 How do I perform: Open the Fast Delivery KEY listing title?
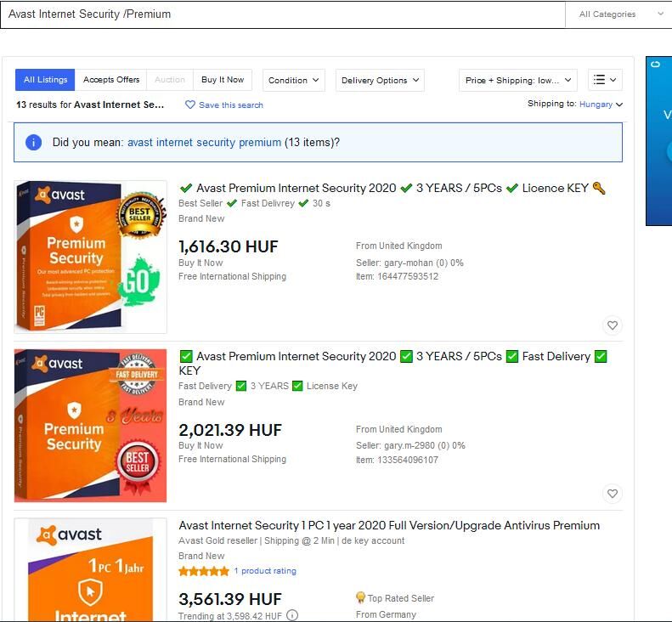[393, 363]
